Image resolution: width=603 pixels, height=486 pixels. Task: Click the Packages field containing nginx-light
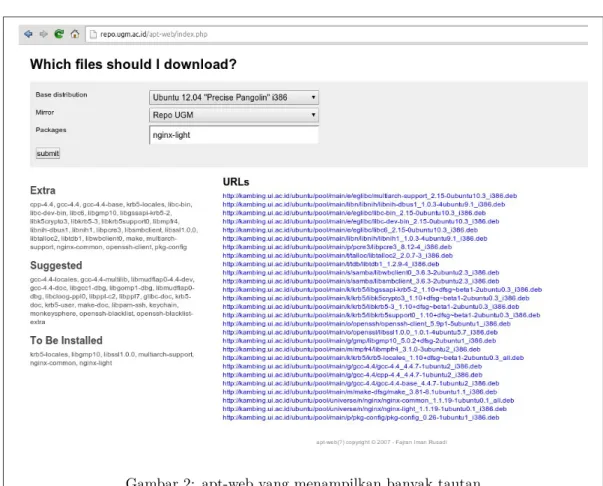click(234, 135)
